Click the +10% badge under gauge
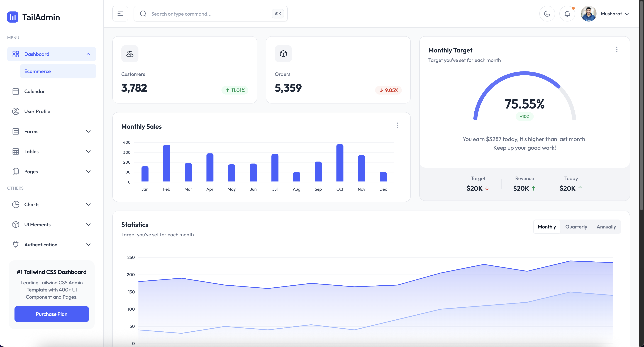Viewport: 644px width, 347px height. 525,117
